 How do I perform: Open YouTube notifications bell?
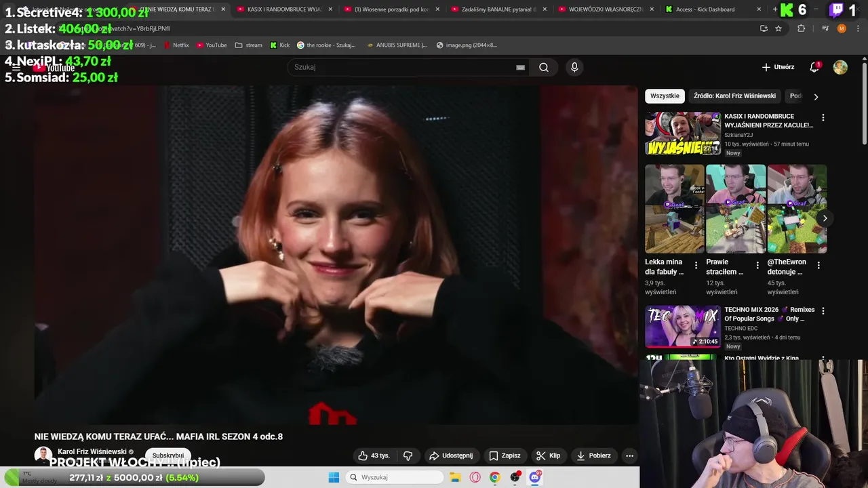coord(814,67)
